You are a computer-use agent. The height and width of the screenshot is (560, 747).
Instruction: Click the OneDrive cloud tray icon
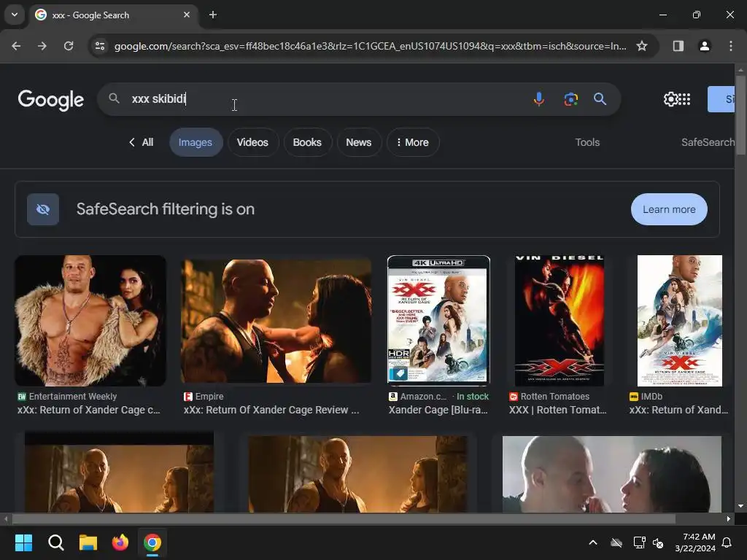(616, 542)
